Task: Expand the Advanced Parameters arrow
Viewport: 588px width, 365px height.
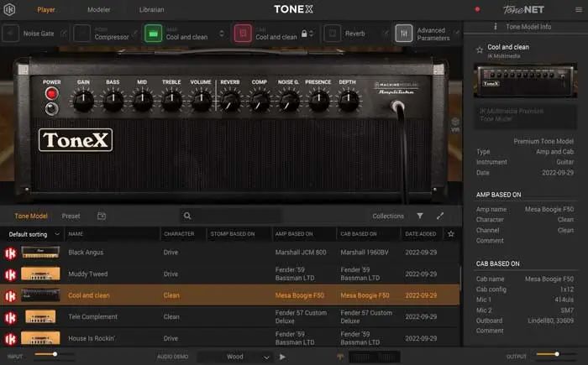Action: pos(457,34)
